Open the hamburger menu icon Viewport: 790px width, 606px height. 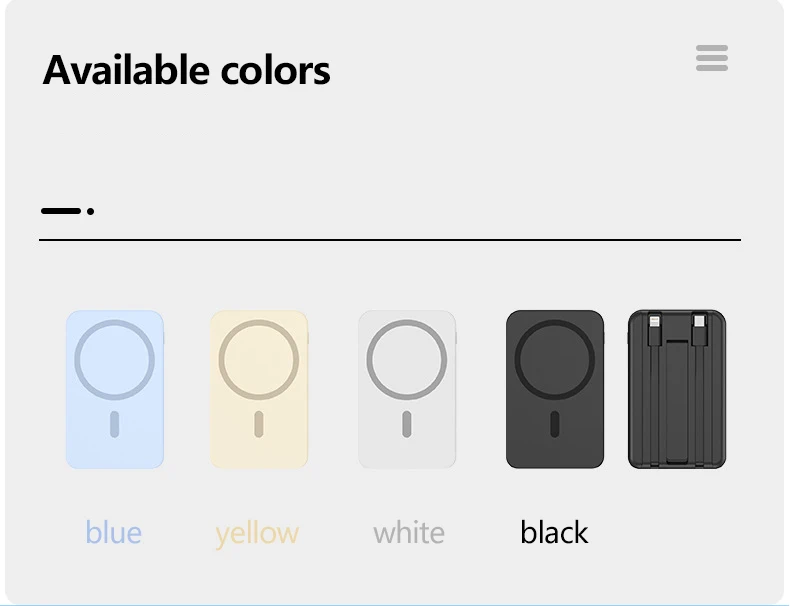click(711, 58)
